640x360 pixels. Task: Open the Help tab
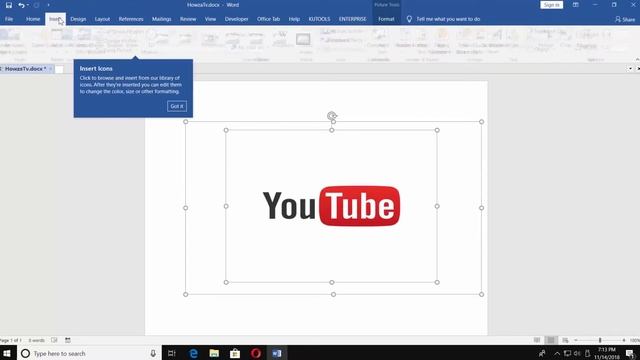pyautogui.click(x=294, y=19)
